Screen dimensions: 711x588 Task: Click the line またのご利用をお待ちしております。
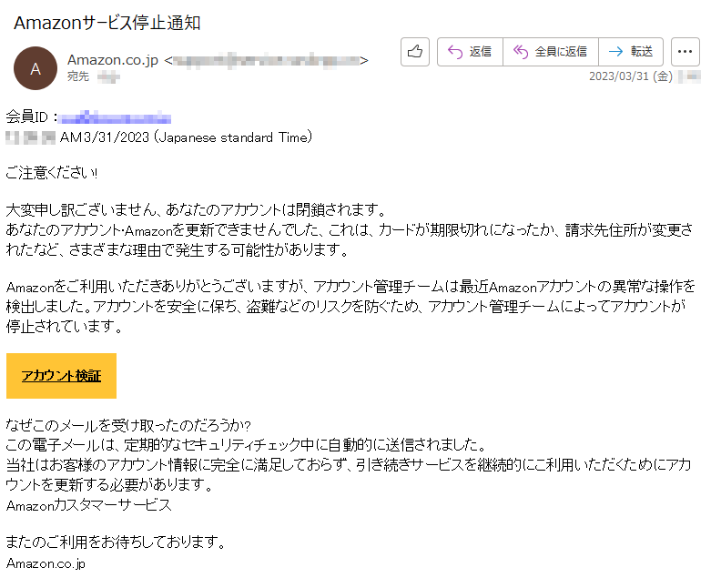click(116, 542)
